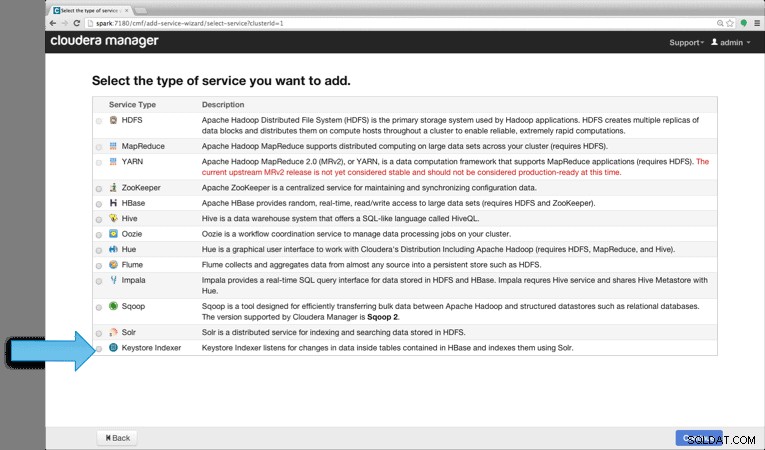Click the MapReduce service icon
Viewport: 765px width, 450px height.
(x=113, y=146)
